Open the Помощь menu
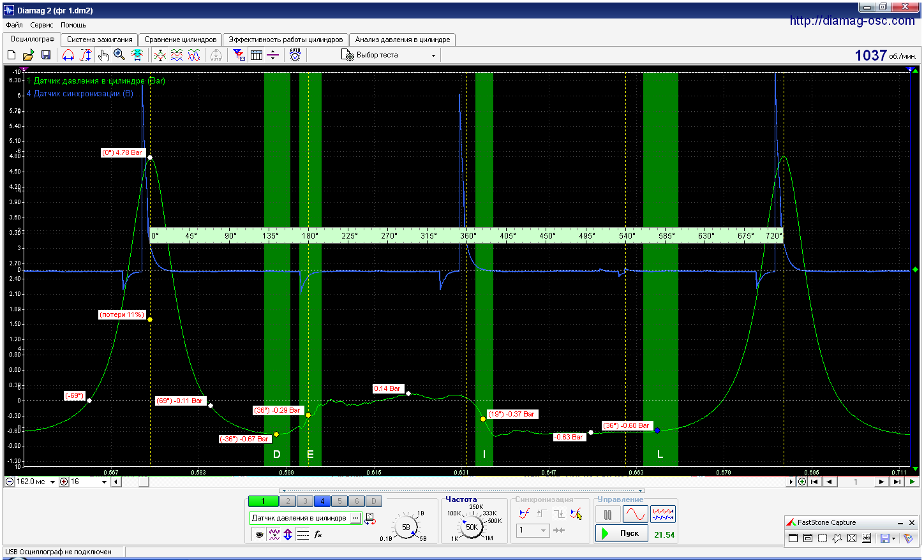 [73, 25]
